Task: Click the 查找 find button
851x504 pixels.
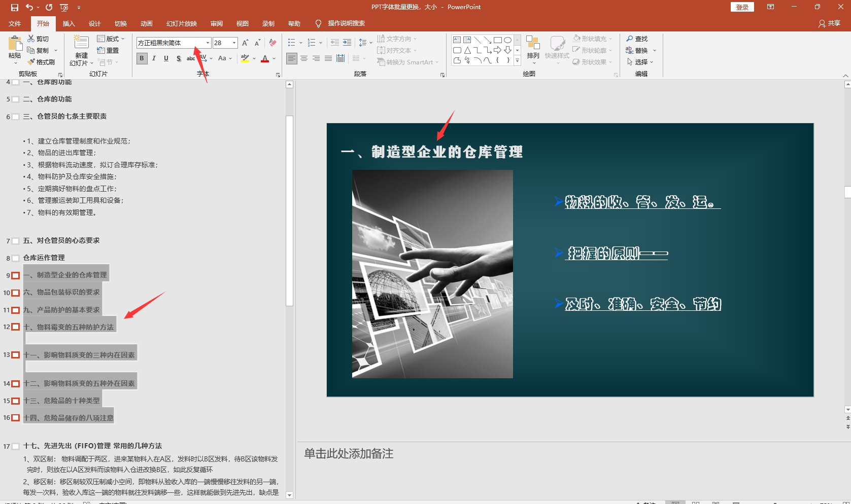Action: click(x=637, y=39)
